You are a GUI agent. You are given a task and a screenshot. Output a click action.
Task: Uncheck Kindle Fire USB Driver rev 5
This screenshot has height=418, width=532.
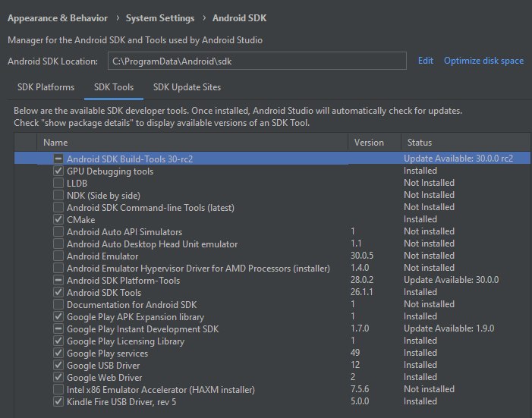tap(58, 402)
